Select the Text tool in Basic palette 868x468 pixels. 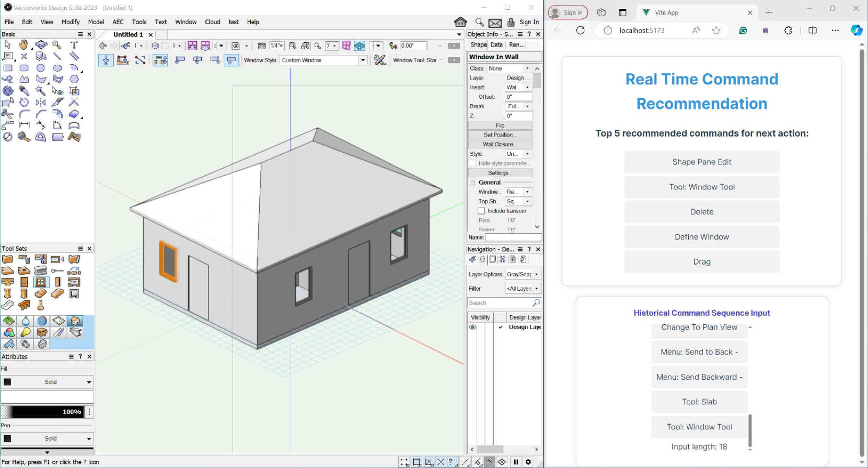[x=74, y=45]
